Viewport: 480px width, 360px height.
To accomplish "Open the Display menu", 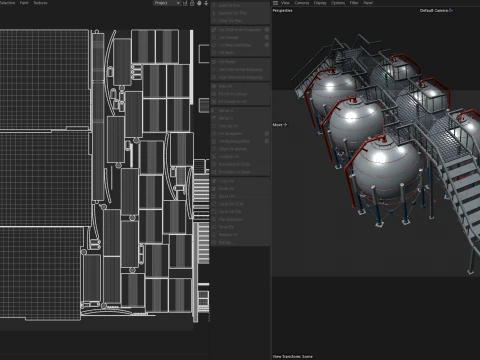I will (320, 3).
